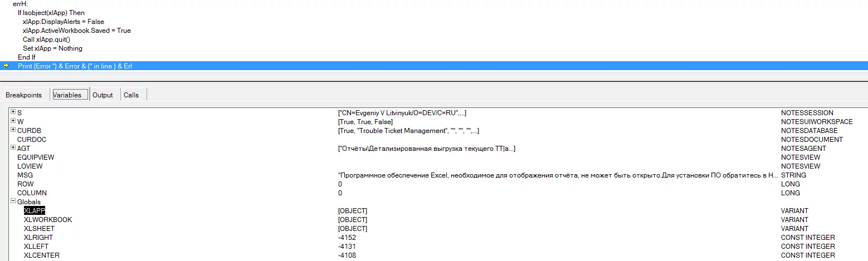The width and height of the screenshot is (868, 261).
Task: Click the MSG value text about Excel
Action: point(557,175)
